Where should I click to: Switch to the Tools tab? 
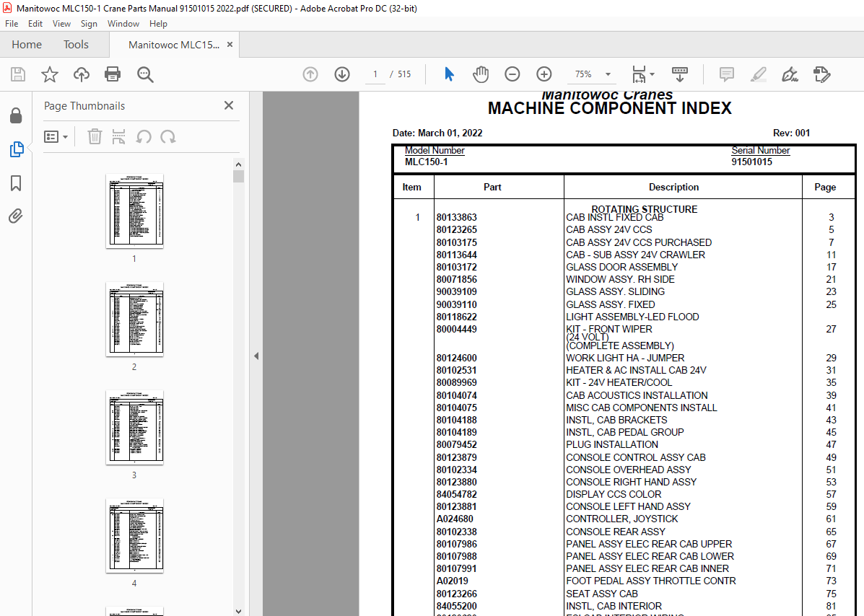(76, 45)
